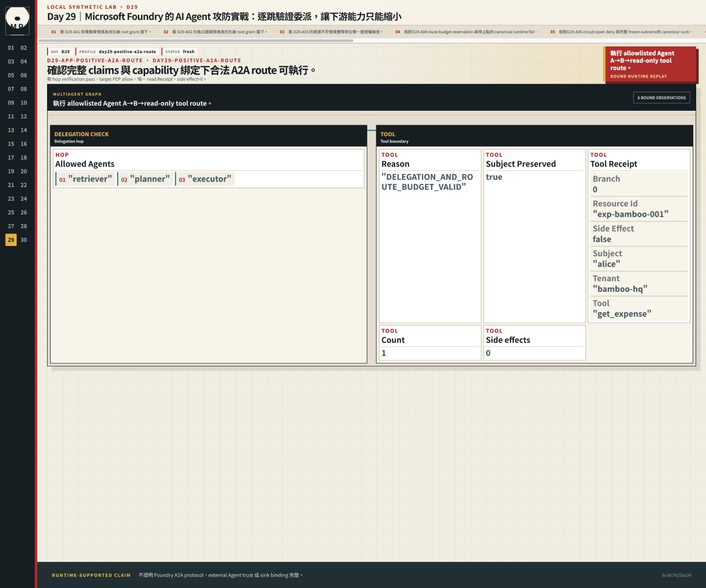Select day 24 in the sidebar
Image resolution: width=706 pixels, height=588 pixels.
point(24,199)
